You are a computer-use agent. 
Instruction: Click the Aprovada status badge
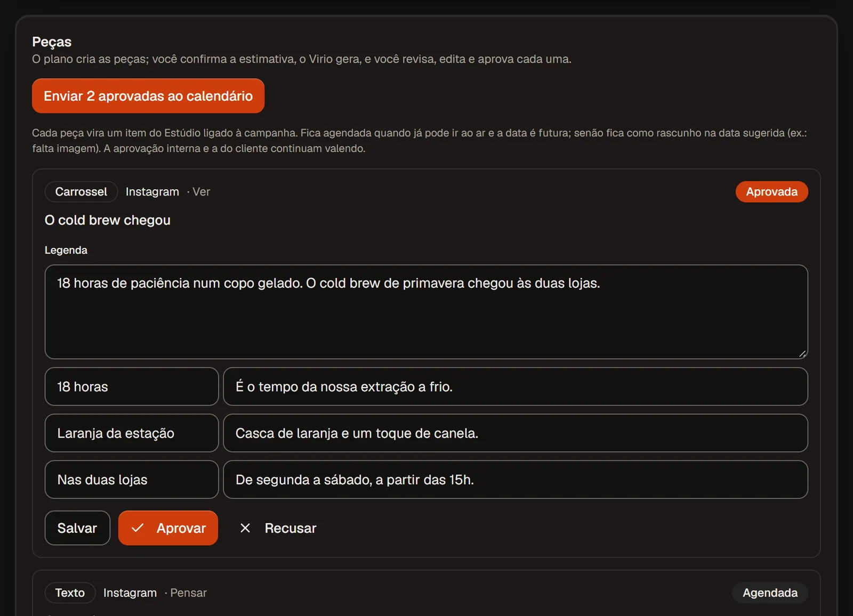[x=771, y=192]
